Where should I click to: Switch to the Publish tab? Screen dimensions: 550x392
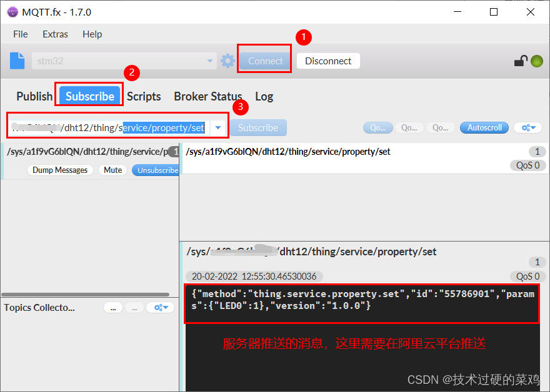pyautogui.click(x=34, y=96)
